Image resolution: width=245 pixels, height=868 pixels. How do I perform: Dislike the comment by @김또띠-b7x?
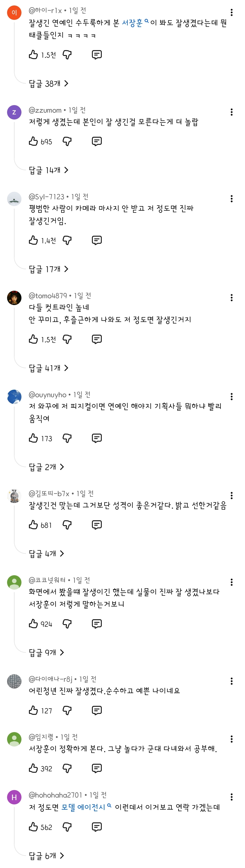point(67,525)
